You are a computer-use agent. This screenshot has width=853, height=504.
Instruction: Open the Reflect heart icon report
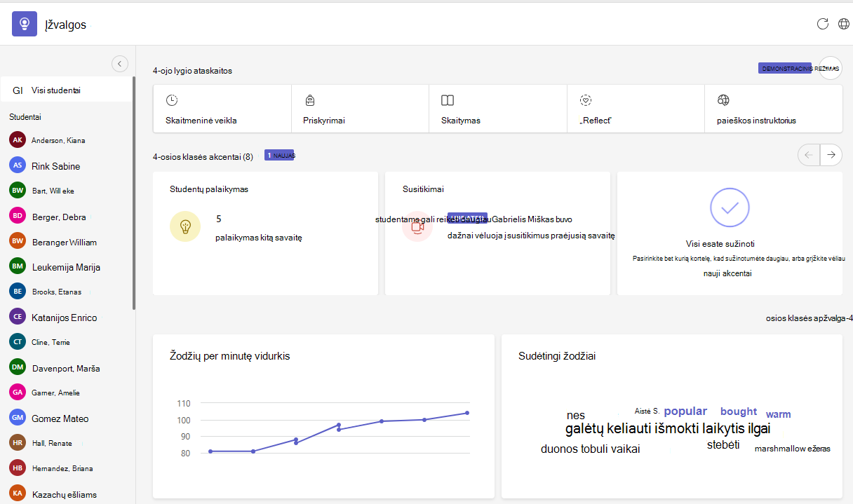(586, 100)
